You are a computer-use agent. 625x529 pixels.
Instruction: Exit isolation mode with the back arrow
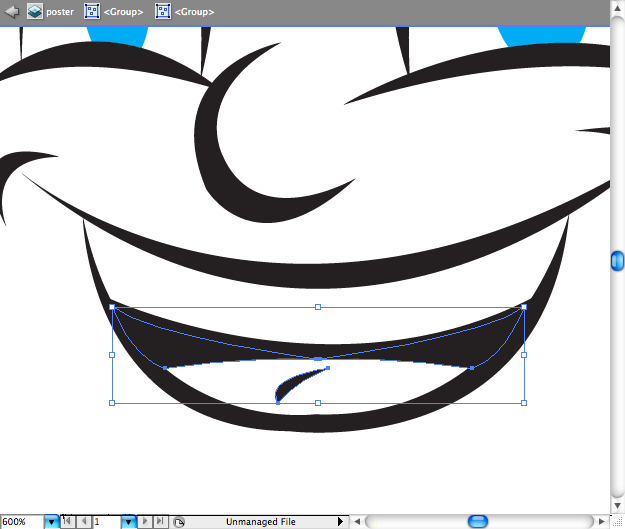point(12,12)
